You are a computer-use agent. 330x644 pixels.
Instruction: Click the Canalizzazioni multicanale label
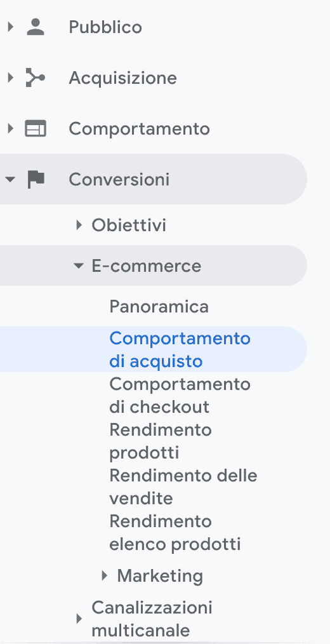click(x=152, y=619)
